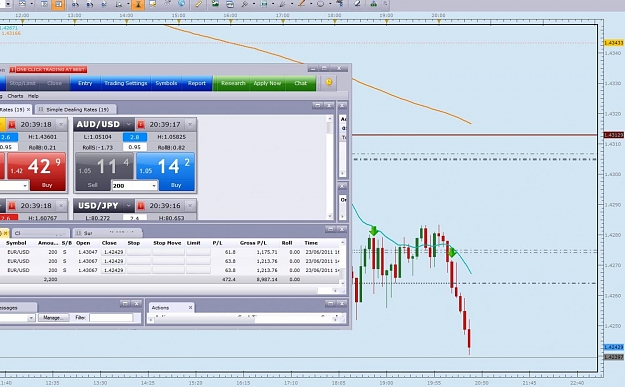The width and height of the screenshot is (625, 387).
Task: Click the greyed Stop/Limit button
Action: click(x=22, y=83)
